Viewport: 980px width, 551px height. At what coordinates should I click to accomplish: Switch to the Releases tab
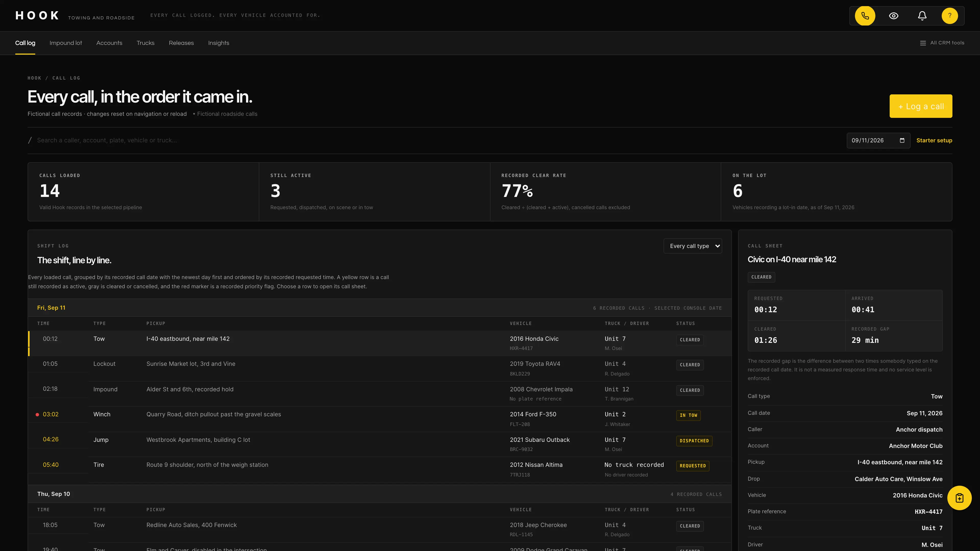coord(181,43)
